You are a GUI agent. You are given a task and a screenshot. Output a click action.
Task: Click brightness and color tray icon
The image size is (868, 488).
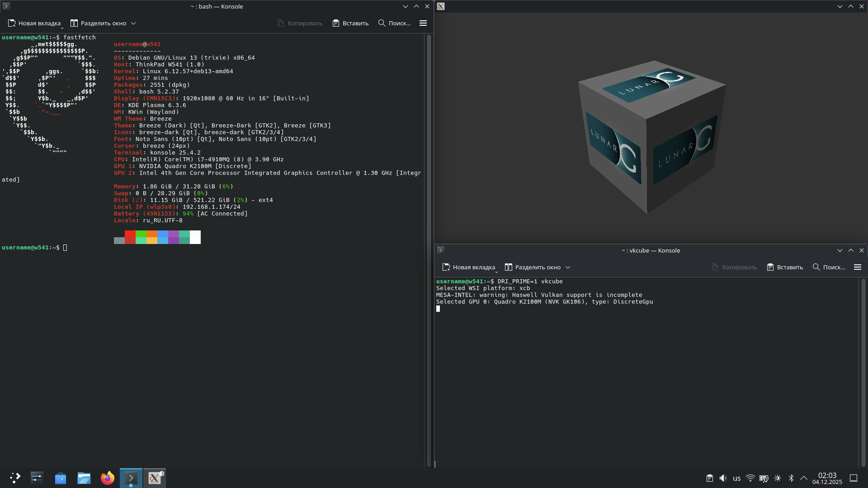click(x=778, y=478)
